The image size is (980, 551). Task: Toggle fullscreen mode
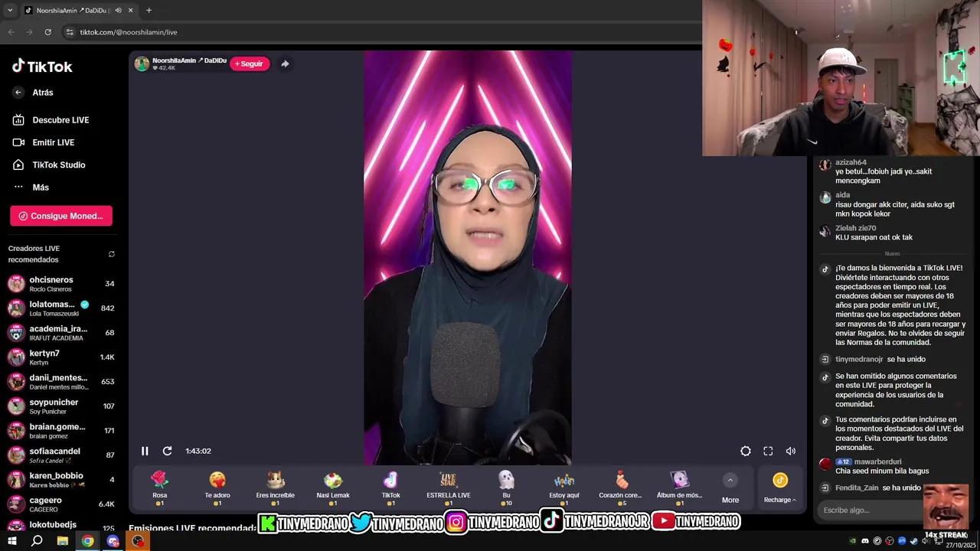(x=768, y=451)
